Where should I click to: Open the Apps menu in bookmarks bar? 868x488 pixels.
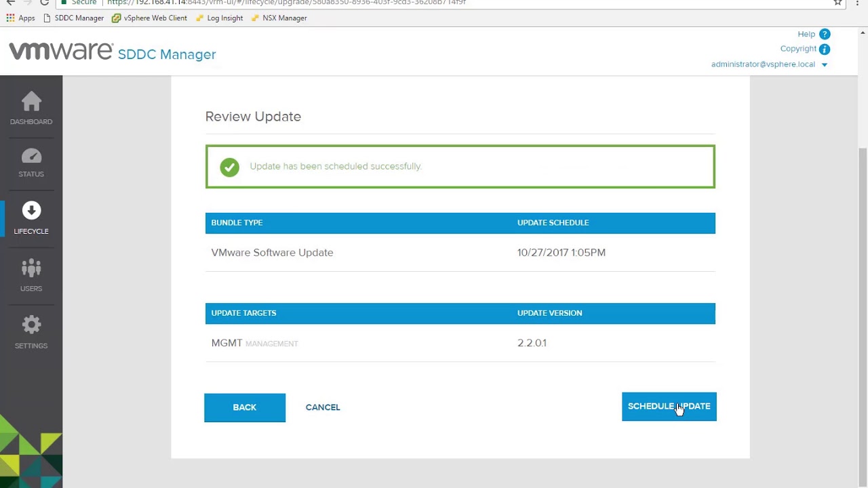pyautogui.click(x=22, y=18)
